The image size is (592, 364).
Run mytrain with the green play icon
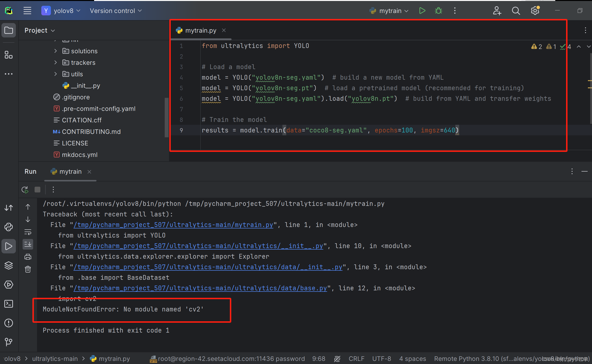point(422,11)
